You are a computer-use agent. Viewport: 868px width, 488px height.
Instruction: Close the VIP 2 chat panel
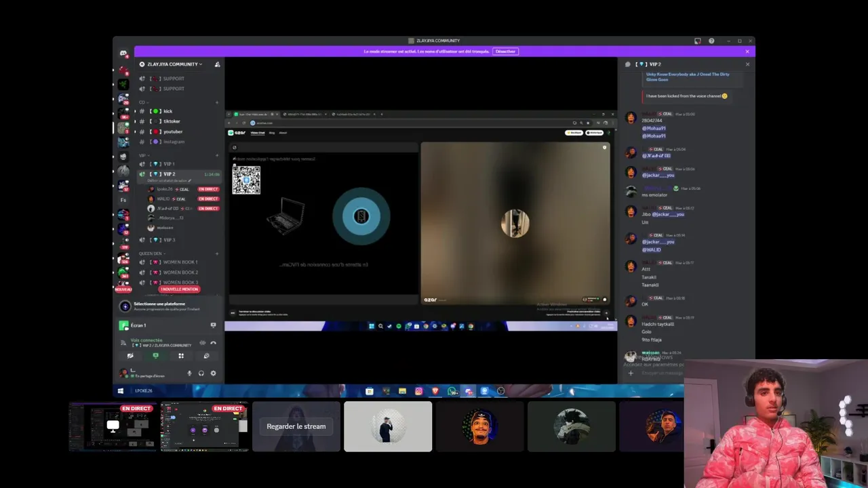pos(747,64)
